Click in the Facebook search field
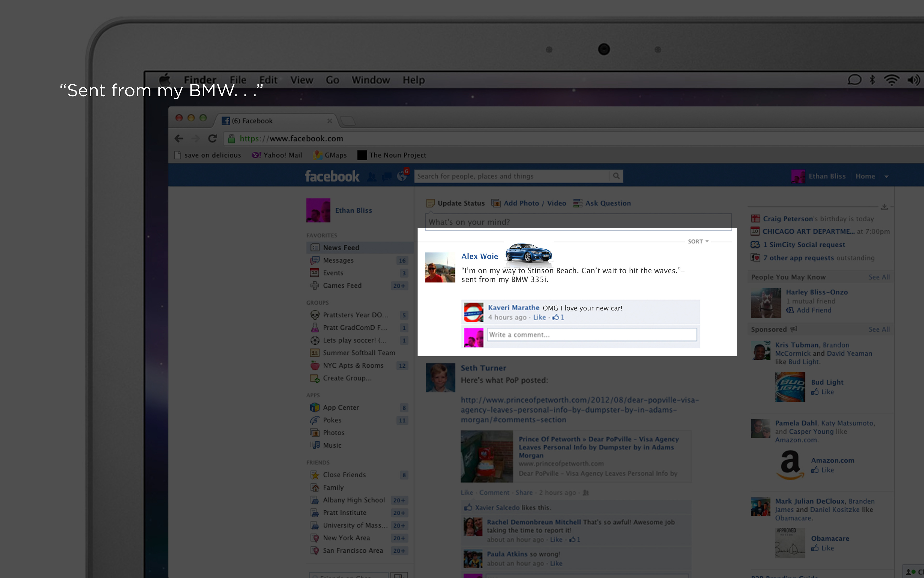 coord(512,176)
